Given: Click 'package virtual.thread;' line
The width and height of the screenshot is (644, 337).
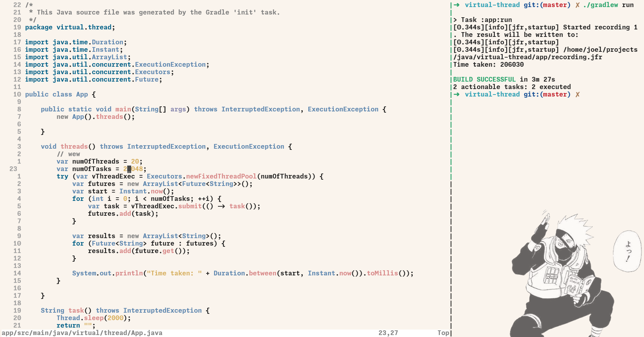Looking at the screenshot, I should coord(70,27).
